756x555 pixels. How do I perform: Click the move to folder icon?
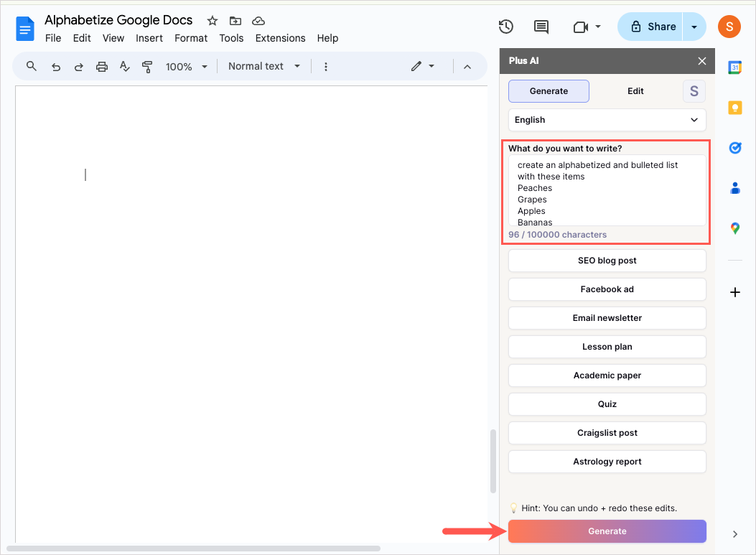235,21
